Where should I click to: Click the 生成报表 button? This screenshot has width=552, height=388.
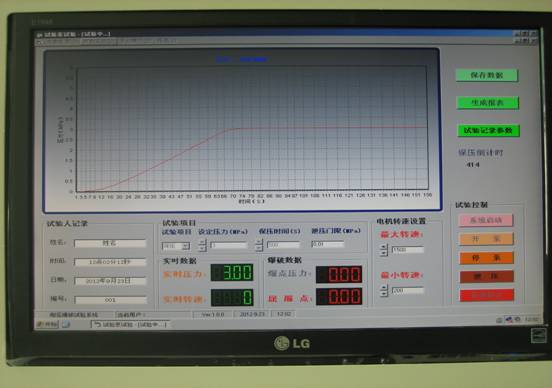(487, 103)
